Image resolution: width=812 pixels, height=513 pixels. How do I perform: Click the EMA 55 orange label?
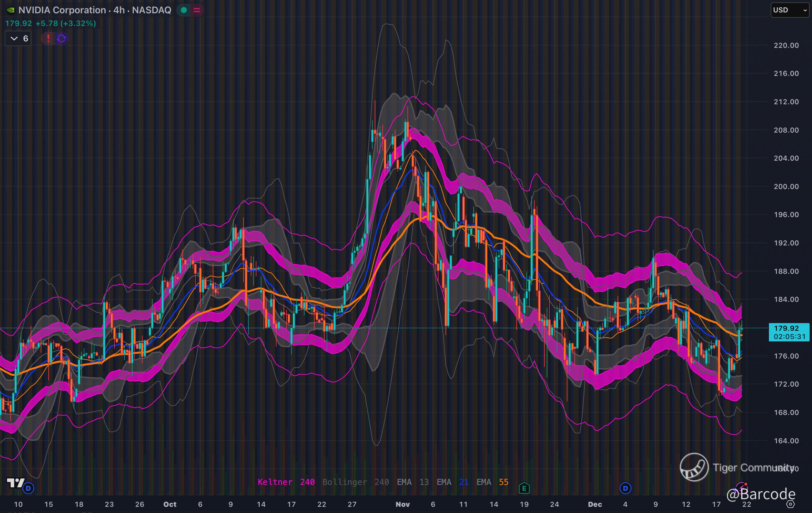click(x=492, y=482)
